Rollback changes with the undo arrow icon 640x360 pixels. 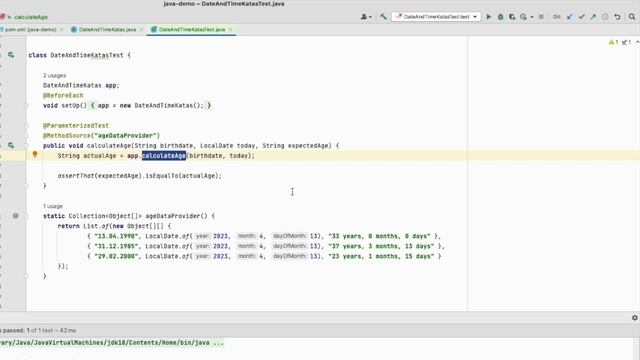[618, 17]
